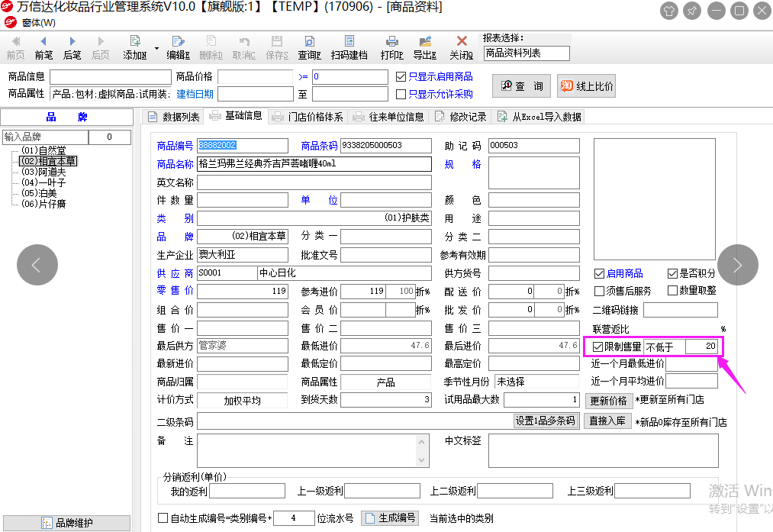The width and height of the screenshot is (773, 532).
Task: Click the 零售价 field showing 119
Action: (x=243, y=291)
